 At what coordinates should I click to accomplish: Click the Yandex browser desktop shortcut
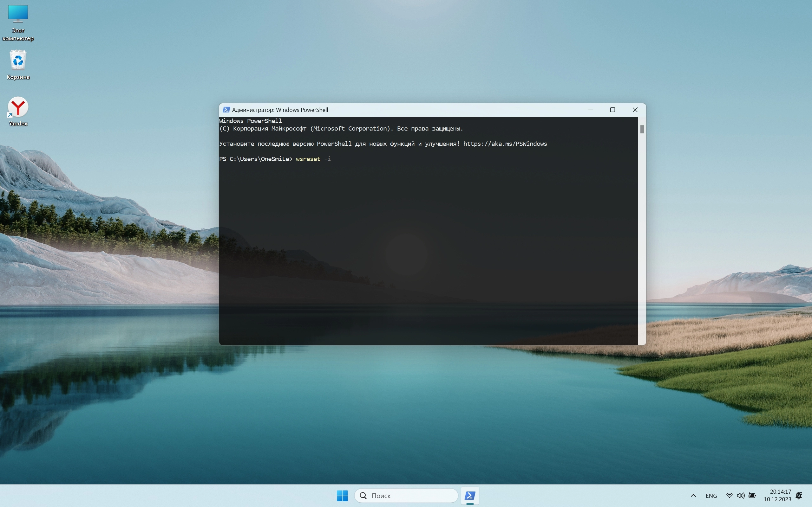[x=18, y=107]
